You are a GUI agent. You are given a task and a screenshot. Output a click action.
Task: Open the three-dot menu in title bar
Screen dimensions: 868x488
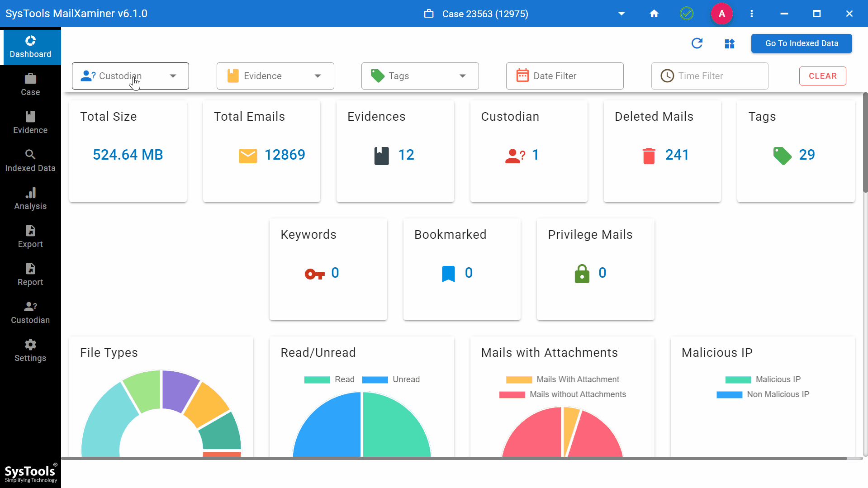[x=751, y=14]
